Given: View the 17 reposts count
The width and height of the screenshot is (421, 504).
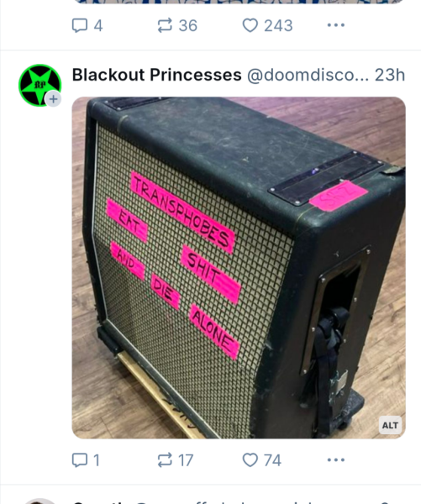Looking at the screenshot, I should tap(186, 460).
